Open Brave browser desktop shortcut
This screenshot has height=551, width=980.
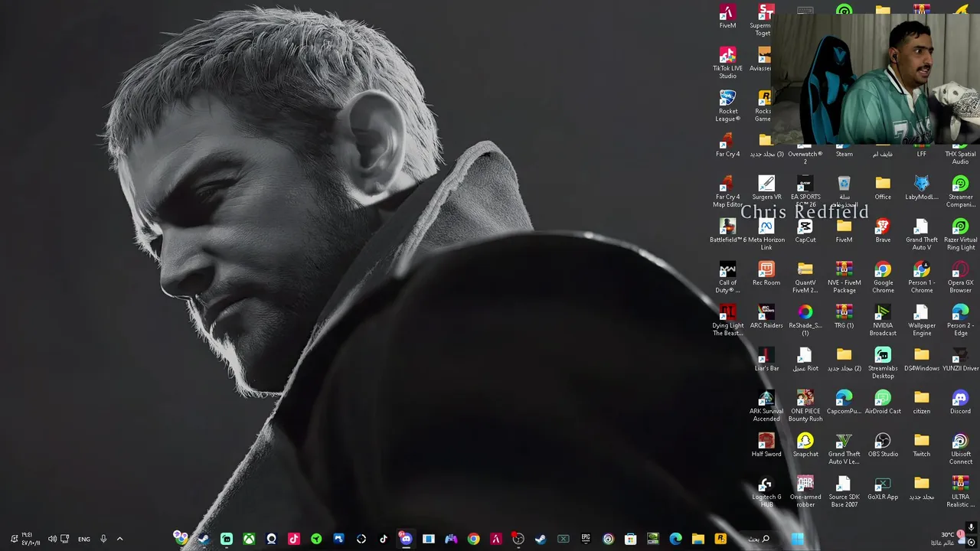883,230
